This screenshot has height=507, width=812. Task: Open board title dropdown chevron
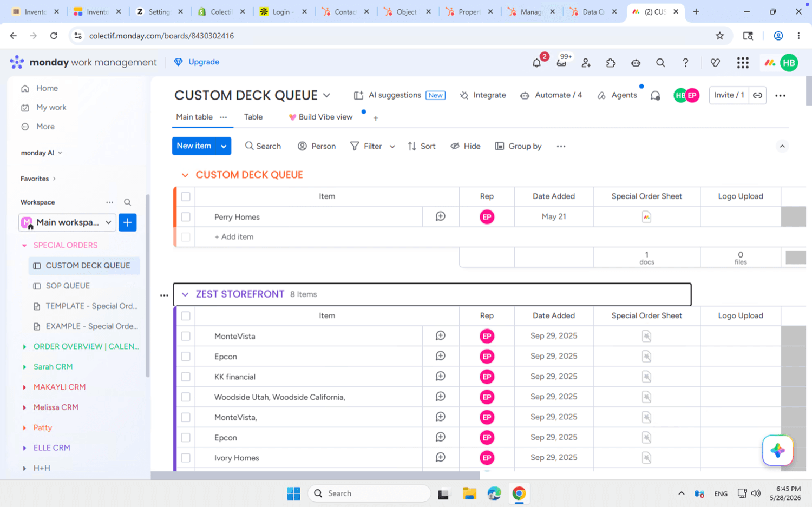coord(327,96)
